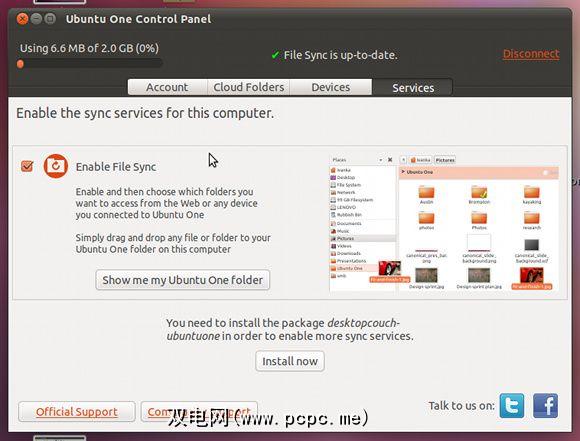Open the Services tab

tap(413, 88)
